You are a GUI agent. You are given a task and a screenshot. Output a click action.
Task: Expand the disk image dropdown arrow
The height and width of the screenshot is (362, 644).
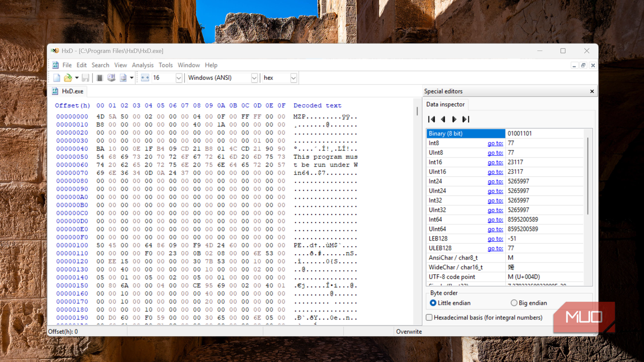click(x=132, y=78)
